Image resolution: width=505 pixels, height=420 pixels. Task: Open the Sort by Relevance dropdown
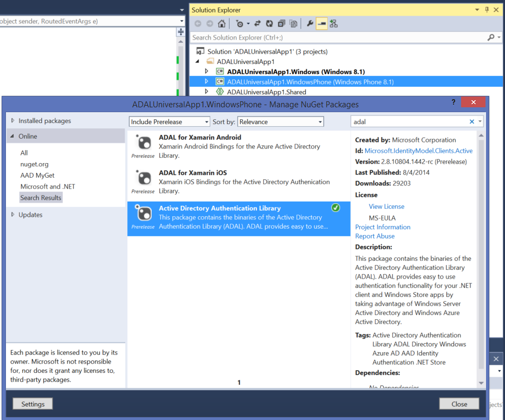(281, 122)
